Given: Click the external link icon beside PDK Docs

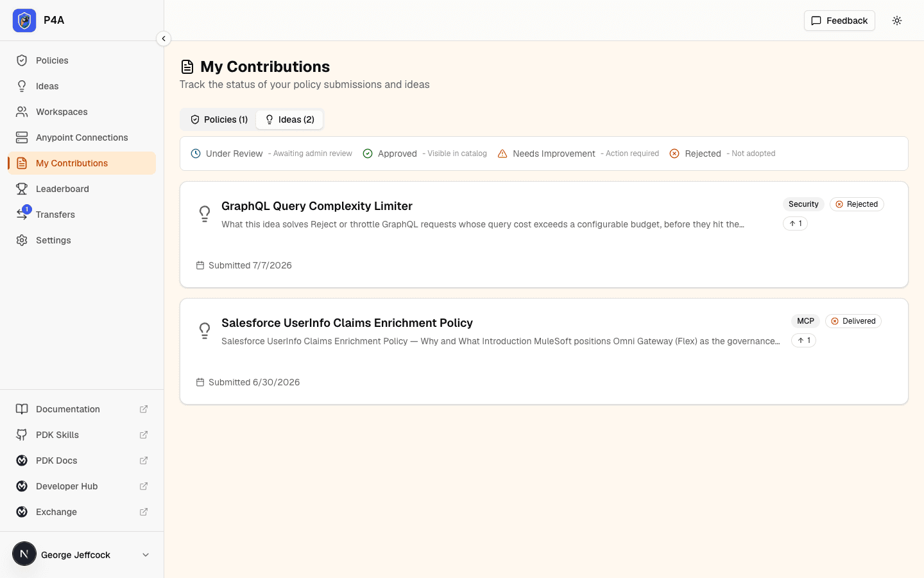Looking at the screenshot, I should click(144, 460).
